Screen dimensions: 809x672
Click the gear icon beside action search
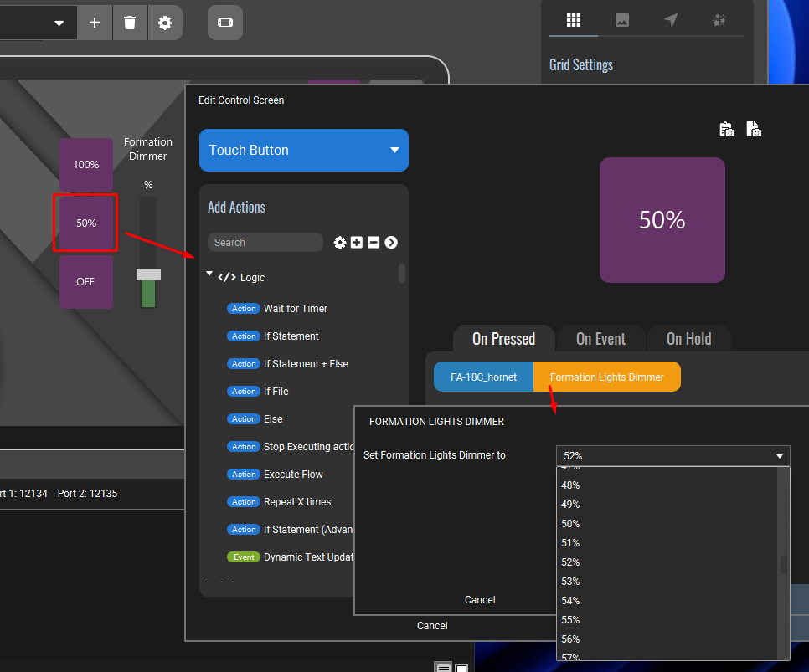coord(339,243)
